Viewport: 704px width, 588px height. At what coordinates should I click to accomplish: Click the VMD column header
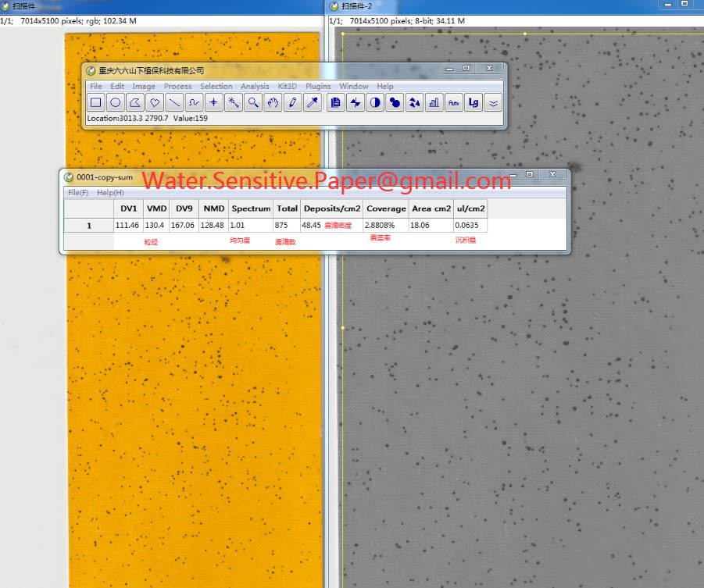point(156,208)
